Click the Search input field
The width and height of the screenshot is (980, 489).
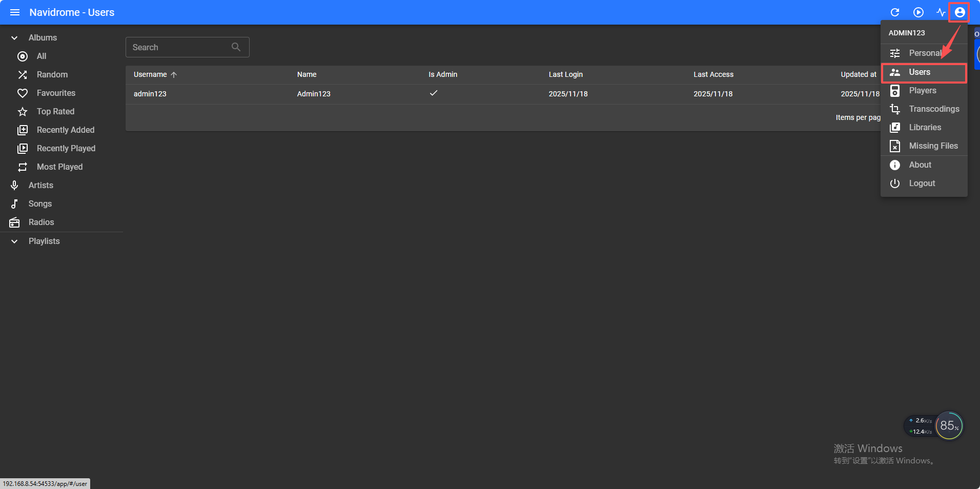click(x=188, y=47)
